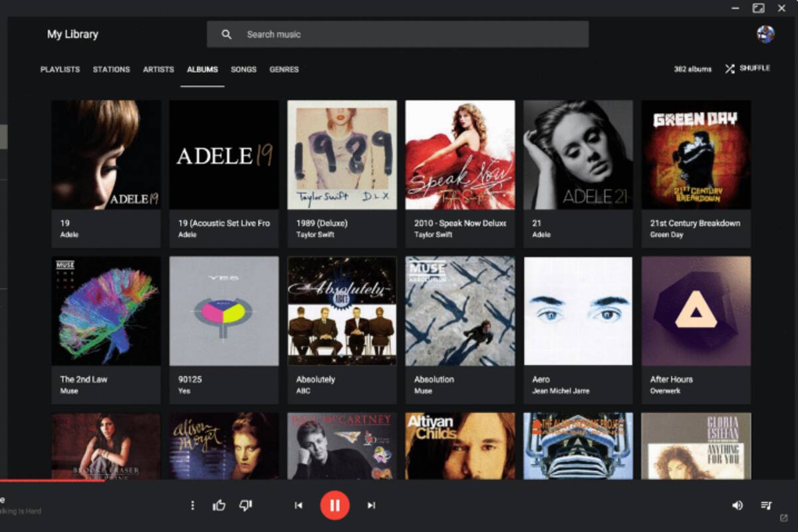Click 'ABC' artist name under Absolutely
798x532 pixels.
coord(303,391)
